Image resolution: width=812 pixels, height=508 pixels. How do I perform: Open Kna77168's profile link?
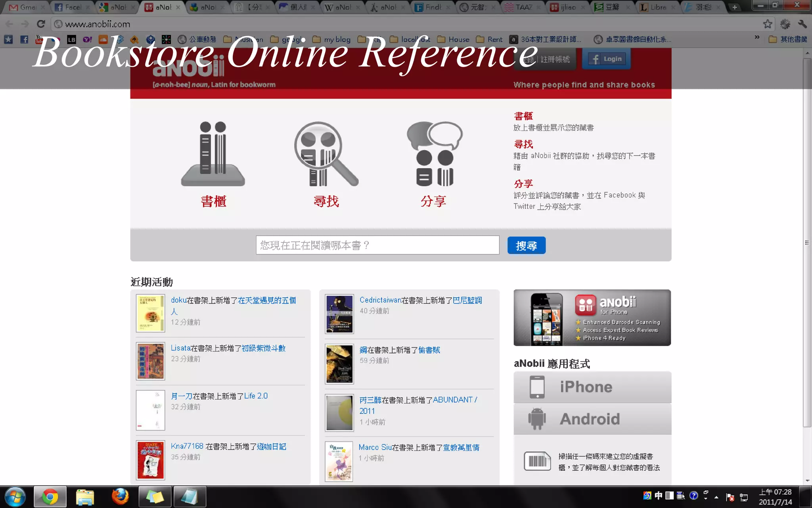tap(187, 446)
